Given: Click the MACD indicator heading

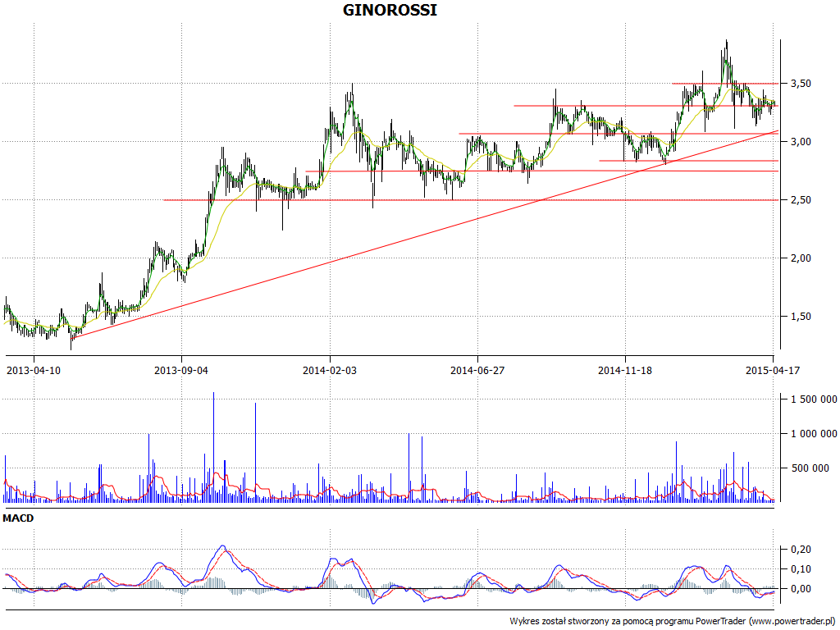Looking at the screenshot, I should [x=18, y=518].
